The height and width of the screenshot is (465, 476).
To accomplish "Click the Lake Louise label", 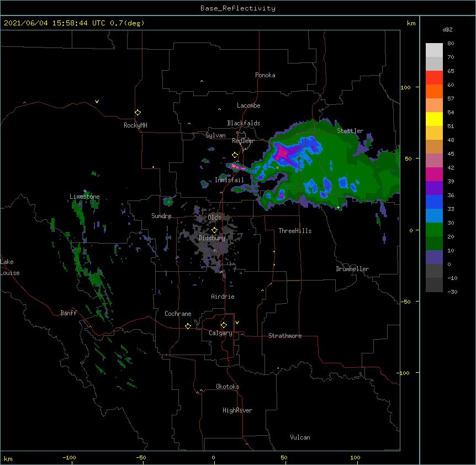I will [10, 267].
